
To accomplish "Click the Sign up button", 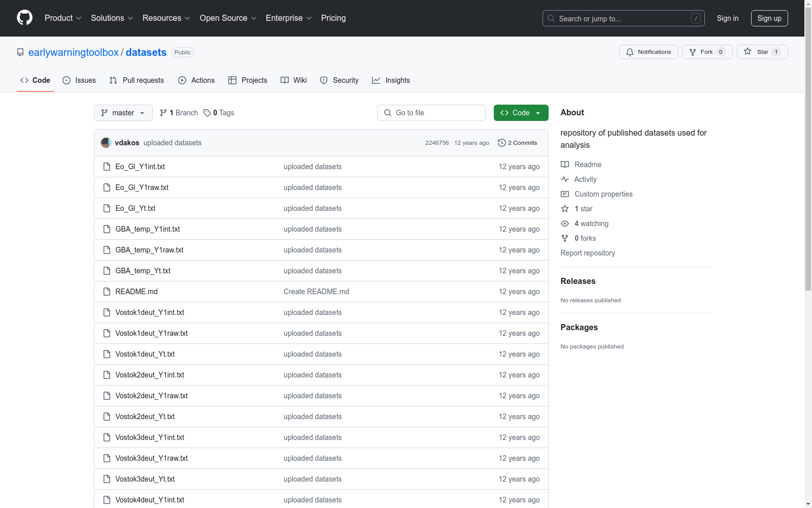I will pyautogui.click(x=769, y=18).
